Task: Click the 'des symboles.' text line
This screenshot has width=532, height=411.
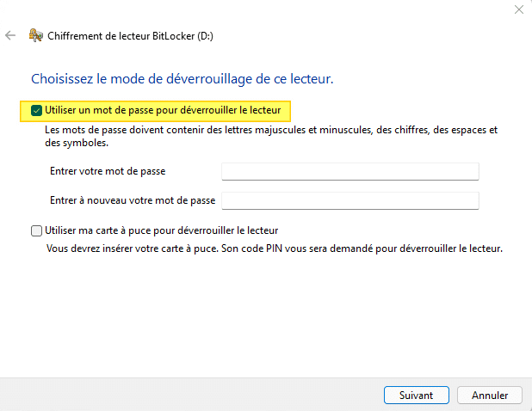Action: (76, 143)
